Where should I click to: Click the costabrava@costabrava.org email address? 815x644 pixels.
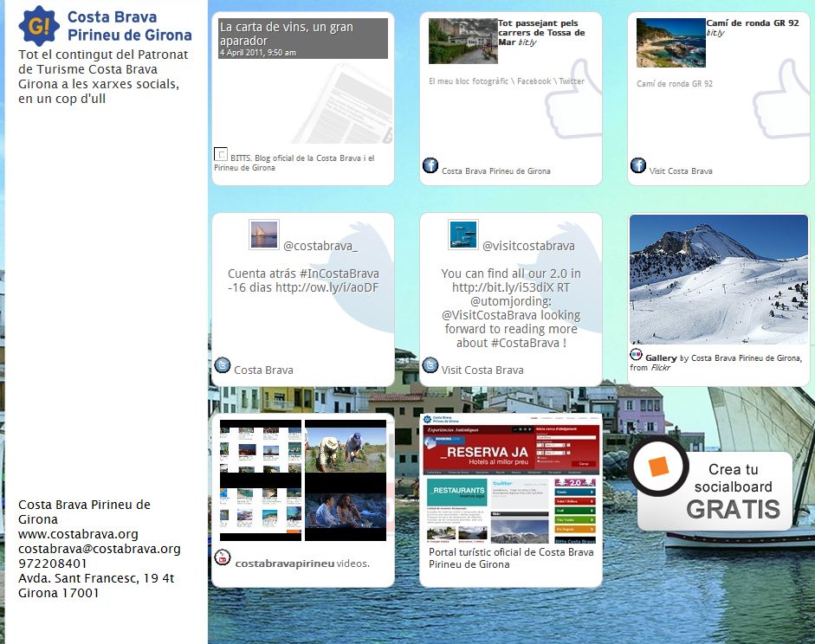click(100, 549)
